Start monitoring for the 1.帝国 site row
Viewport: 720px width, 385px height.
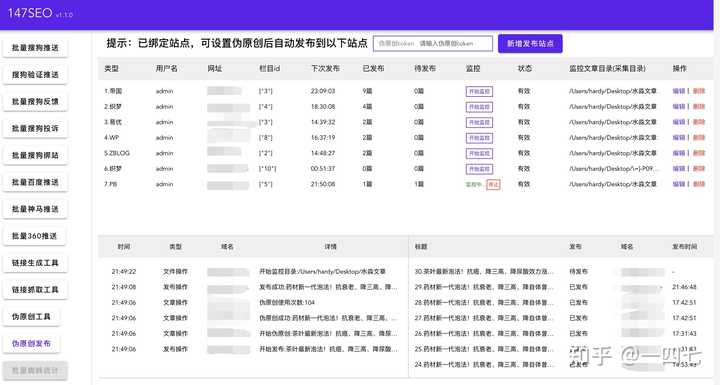479,91
